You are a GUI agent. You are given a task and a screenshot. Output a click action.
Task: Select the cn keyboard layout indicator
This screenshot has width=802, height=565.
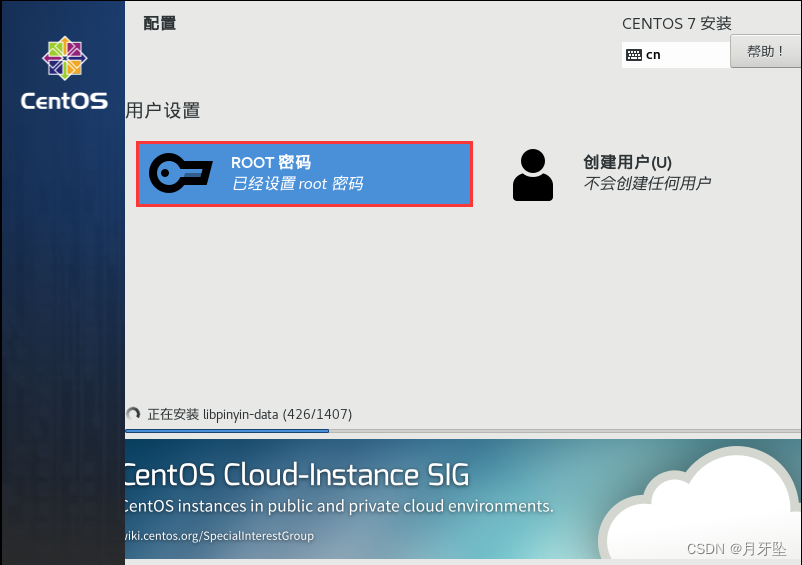tap(675, 55)
